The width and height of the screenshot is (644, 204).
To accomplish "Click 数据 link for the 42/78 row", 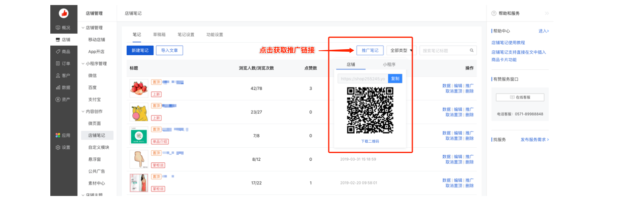I will (x=446, y=85).
